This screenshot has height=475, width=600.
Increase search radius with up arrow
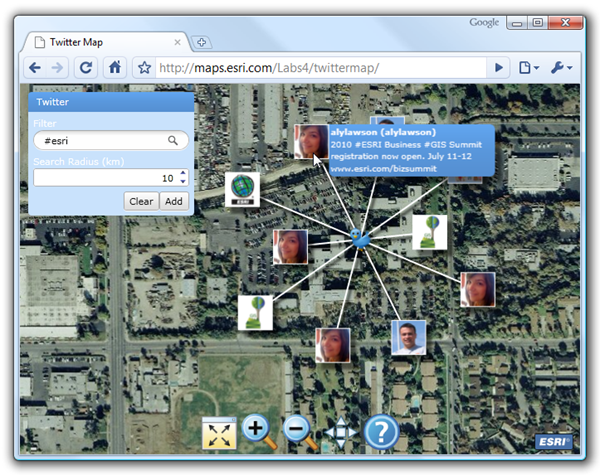click(x=183, y=173)
